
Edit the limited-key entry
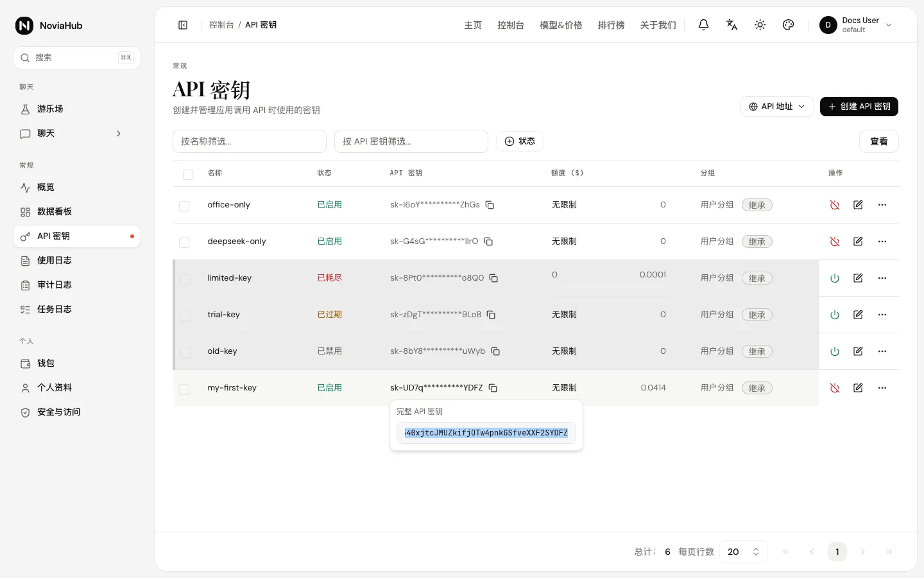[858, 278]
